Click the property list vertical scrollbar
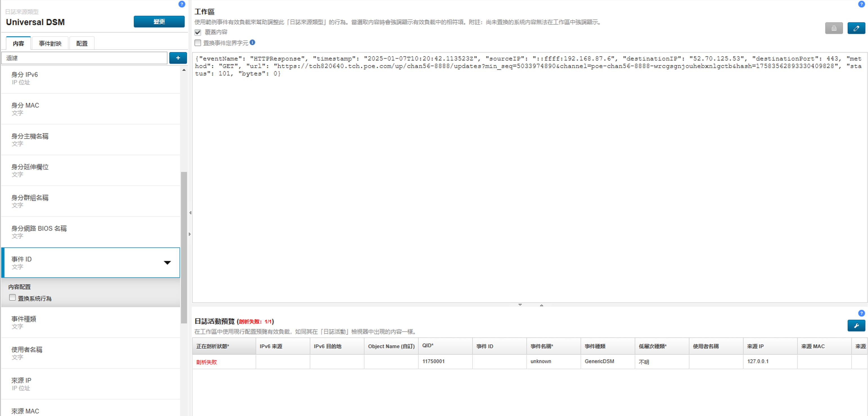The width and height of the screenshot is (868, 416). tap(184, 247)
